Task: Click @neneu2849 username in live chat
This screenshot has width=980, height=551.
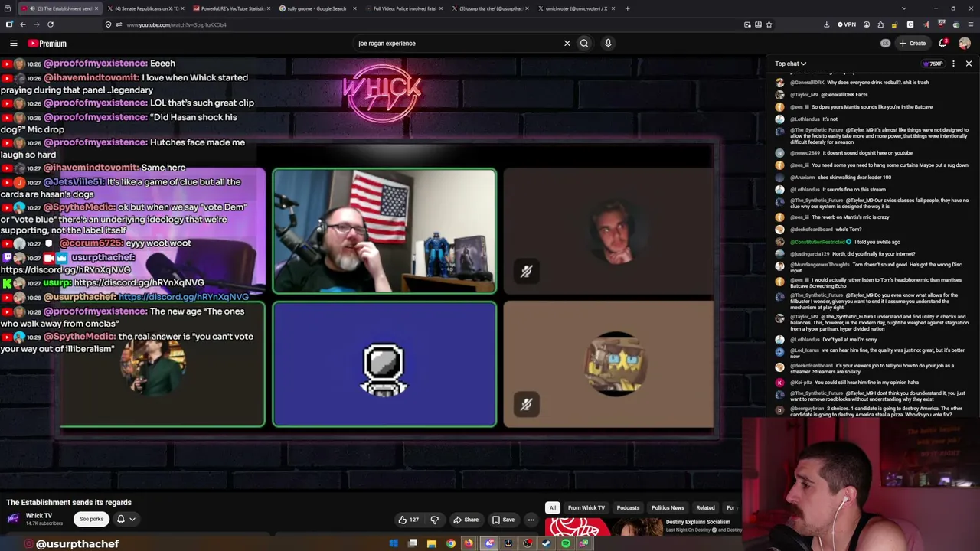Action: [804, 153]
